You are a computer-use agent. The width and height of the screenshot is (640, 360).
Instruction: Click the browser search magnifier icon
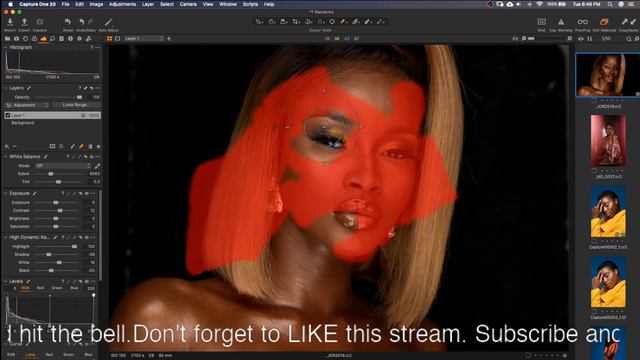pyautogui.click(x=629, y=39)
